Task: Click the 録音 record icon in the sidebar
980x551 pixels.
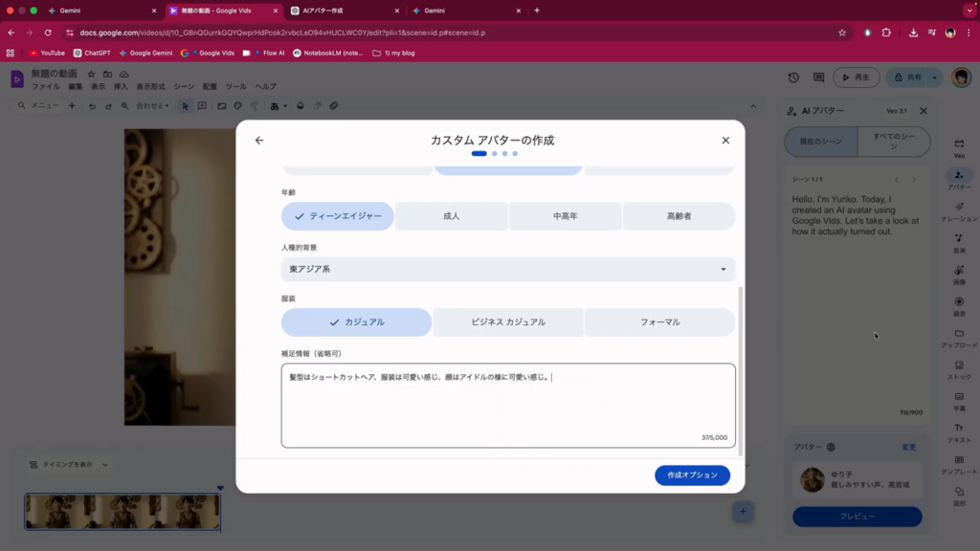Action: click(x=959, y=306)
